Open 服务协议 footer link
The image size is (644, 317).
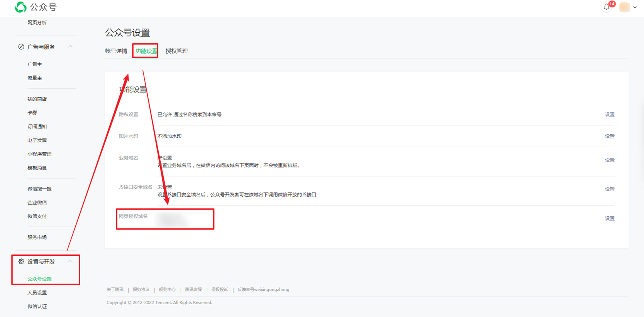click(141, 290)
